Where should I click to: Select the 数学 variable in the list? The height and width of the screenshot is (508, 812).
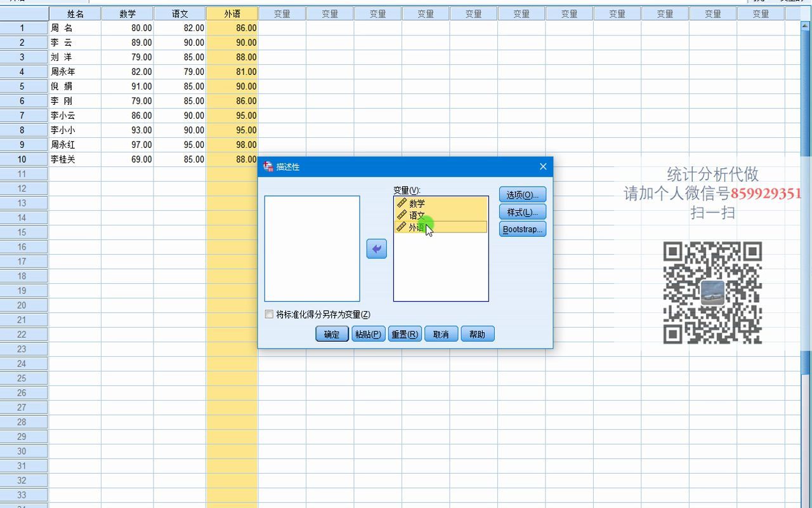(x=441, y=203)
